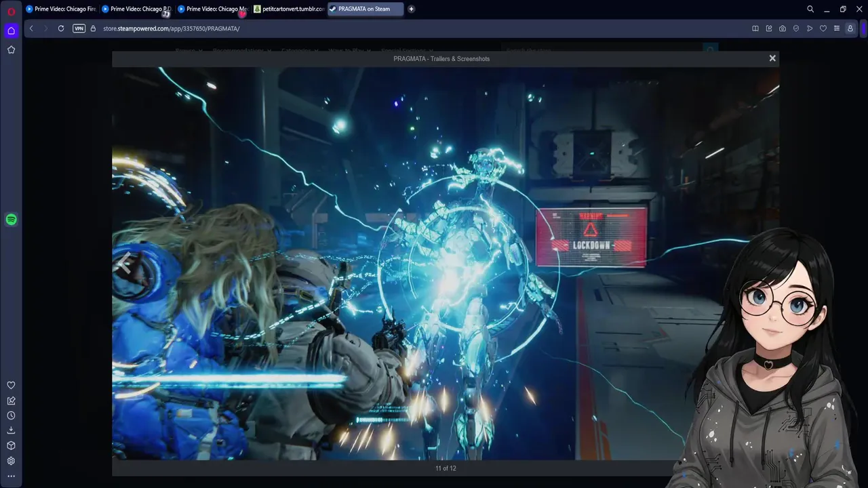Open ad blocker shield icon
Image resolution: width=868 pixels, height=488 pixels.
[x=796, y=28]
